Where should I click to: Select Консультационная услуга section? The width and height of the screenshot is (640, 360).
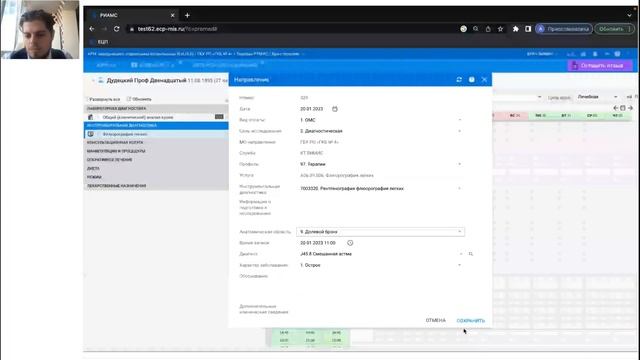point(156,142)
